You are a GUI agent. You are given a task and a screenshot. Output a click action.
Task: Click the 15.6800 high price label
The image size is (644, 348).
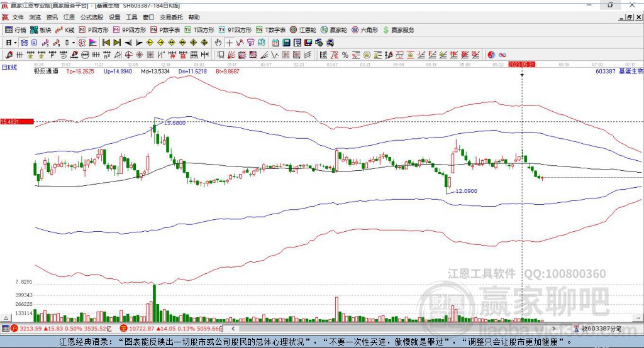(x=175, y=122)
